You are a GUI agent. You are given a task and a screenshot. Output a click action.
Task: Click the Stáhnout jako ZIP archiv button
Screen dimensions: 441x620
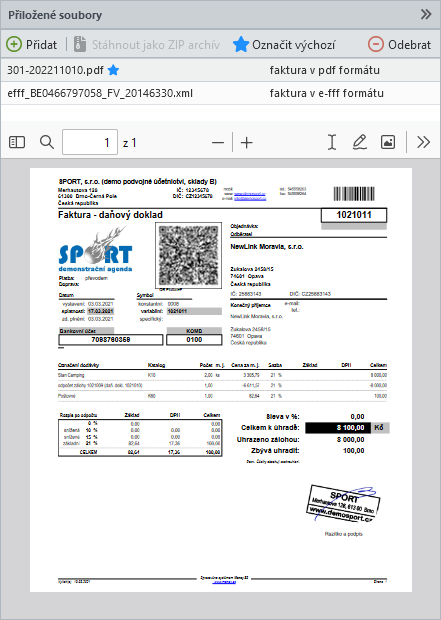(146, 44)
